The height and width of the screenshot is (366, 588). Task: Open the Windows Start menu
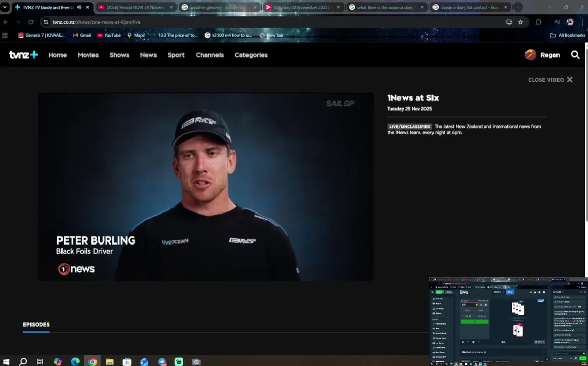[6, 362]
